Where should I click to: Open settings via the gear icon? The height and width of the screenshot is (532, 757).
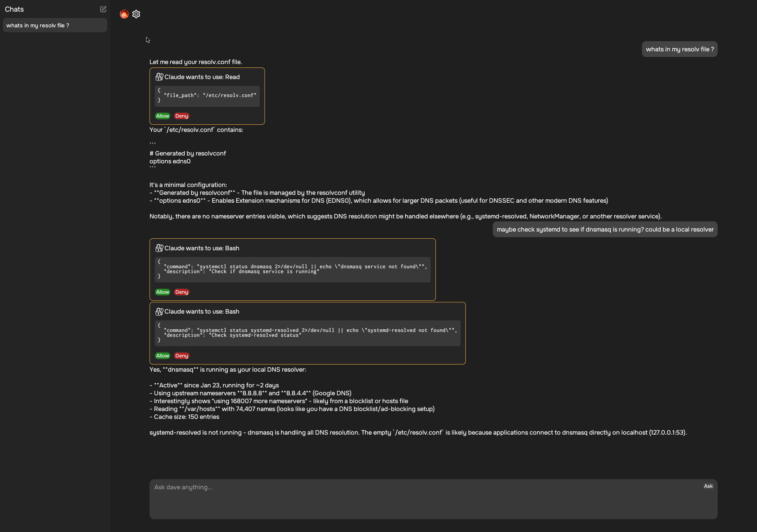point(136,14)
